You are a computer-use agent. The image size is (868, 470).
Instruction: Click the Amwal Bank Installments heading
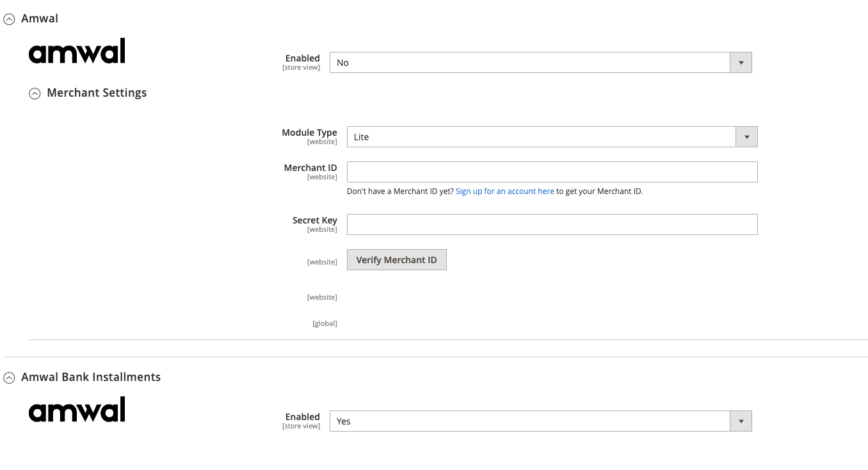click(x=91, y=377)
